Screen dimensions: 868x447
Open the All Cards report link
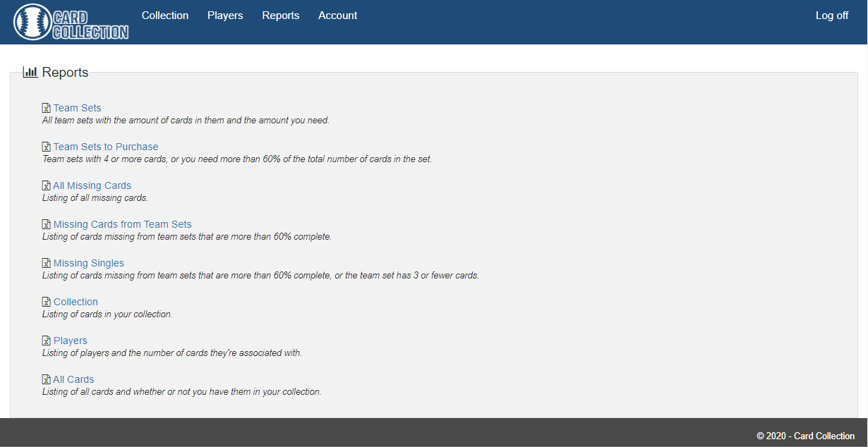(74, 379)
